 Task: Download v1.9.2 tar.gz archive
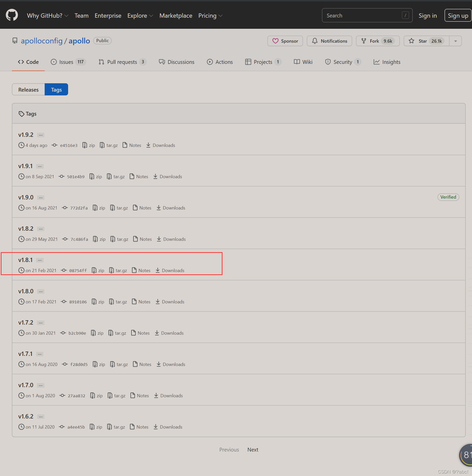(x=109, y=145)
